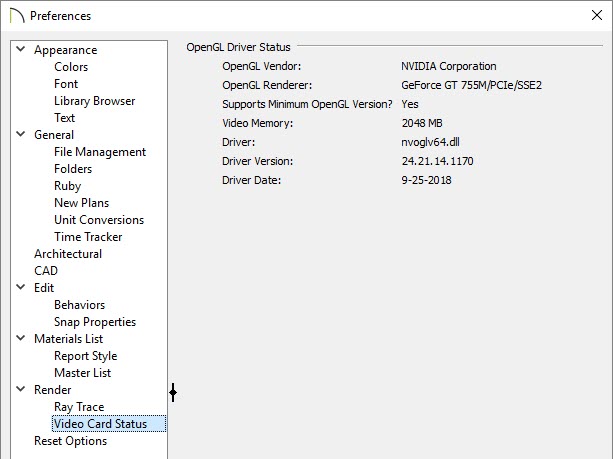Collapse the Appearance tree node
The image size is (613, 459).
tap(21, 49)
